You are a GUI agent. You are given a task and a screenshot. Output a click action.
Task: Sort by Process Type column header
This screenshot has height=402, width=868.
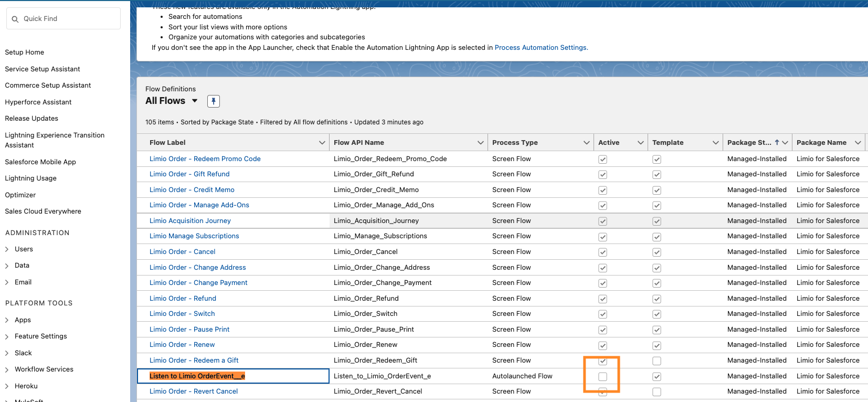[515, 143]
